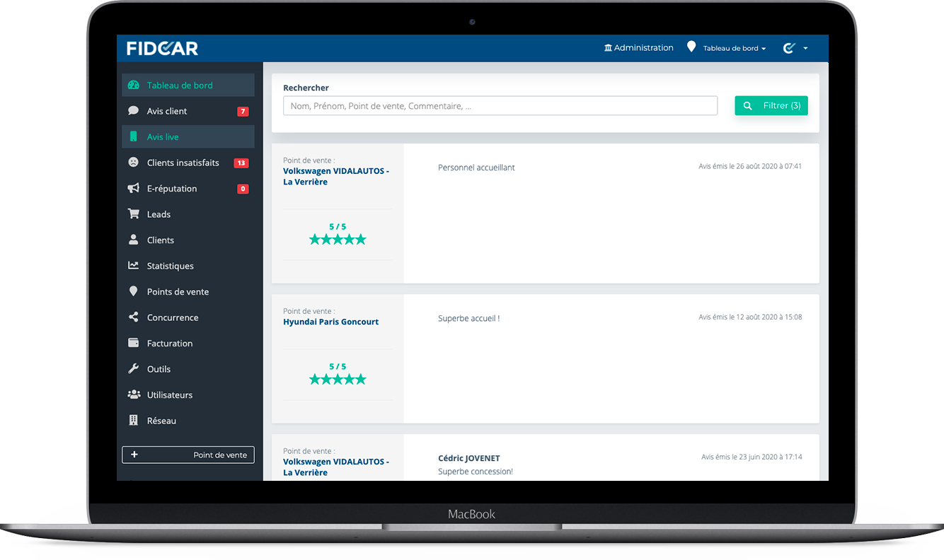Open Utilisateurs in the sidebar

(169, 395)
